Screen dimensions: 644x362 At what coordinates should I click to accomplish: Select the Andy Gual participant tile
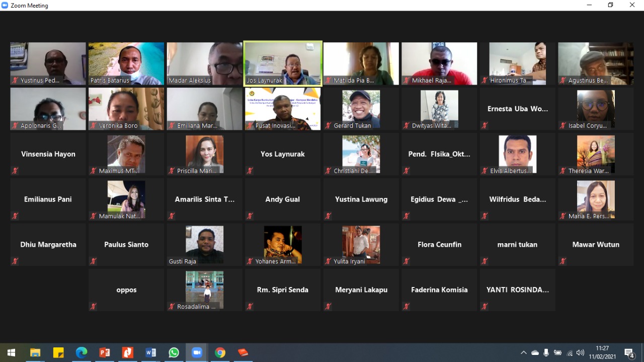click(x=283, y=199)
